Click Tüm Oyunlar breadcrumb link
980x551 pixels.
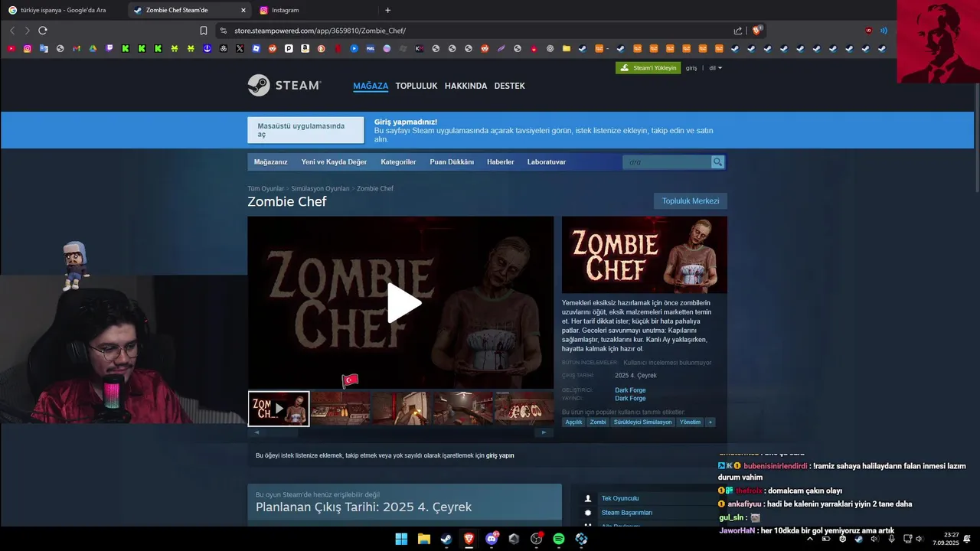point(266,188)
